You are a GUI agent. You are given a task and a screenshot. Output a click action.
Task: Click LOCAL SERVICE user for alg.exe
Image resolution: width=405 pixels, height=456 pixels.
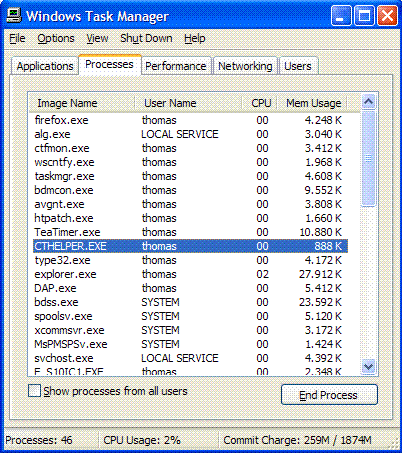pos(180,134)
